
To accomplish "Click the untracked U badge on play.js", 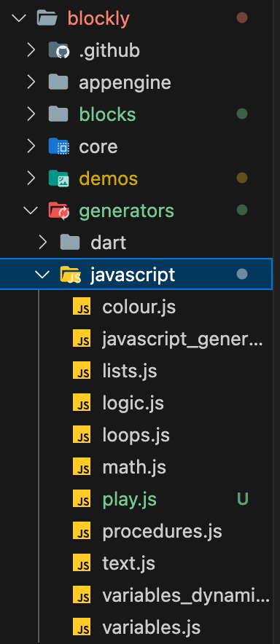I will coord(243,500).
